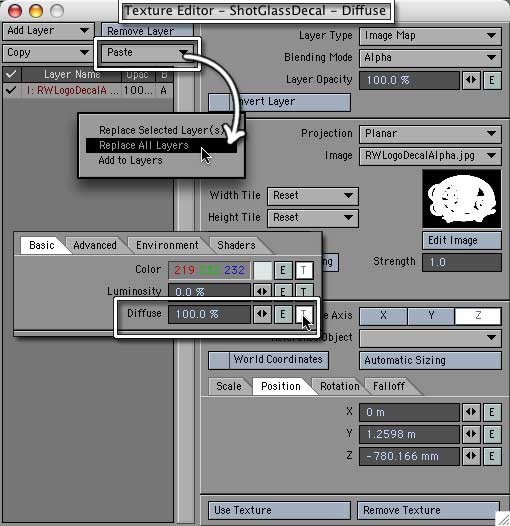Click the Z position envelope E button
This screenshot has width=510, height=526.
492,456
